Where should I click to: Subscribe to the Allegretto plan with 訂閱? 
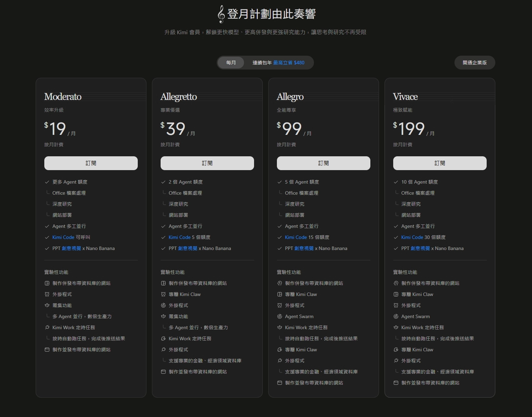[x=207, y=163]
